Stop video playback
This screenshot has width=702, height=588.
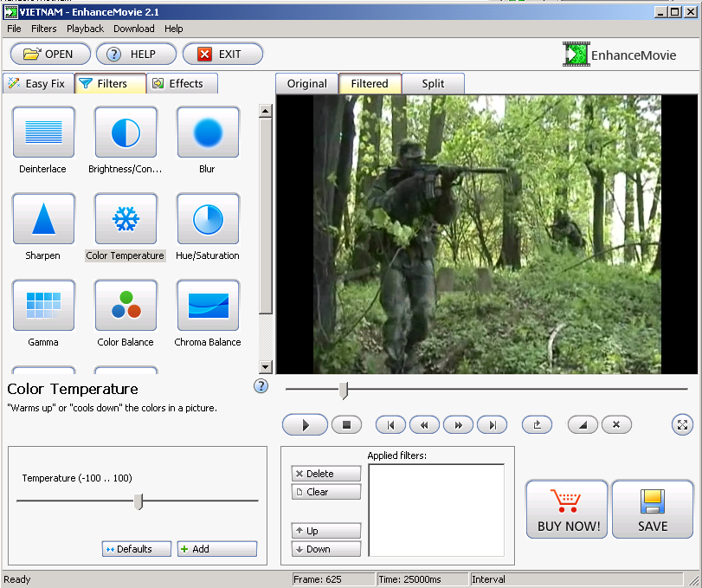click(347, 425)
